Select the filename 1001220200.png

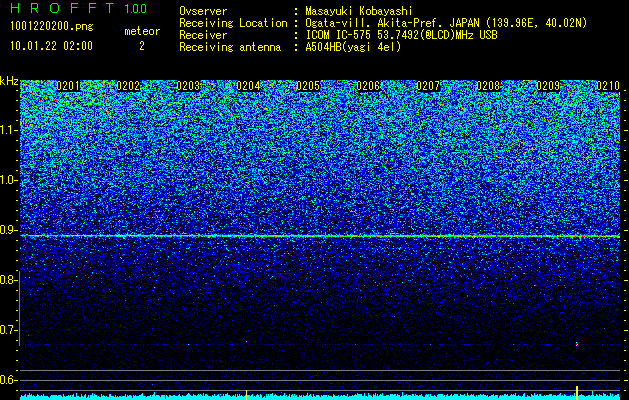click(x=52, y=26)
